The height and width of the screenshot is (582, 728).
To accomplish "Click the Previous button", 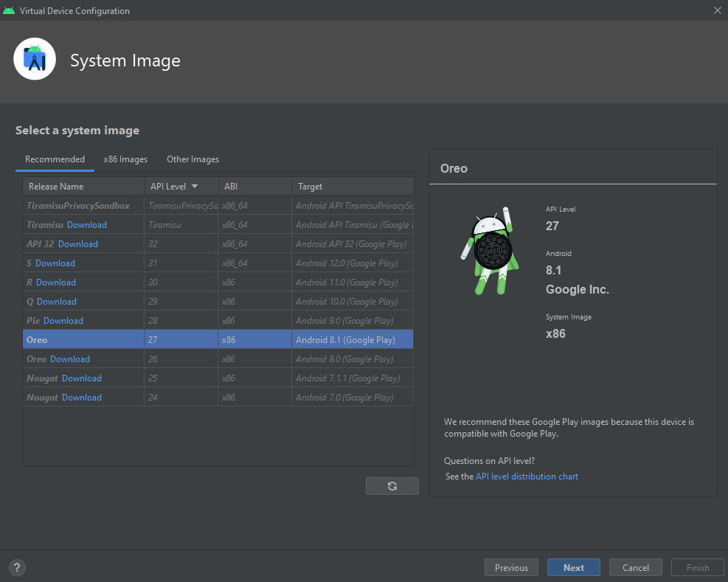I will [x=511, y=567].
